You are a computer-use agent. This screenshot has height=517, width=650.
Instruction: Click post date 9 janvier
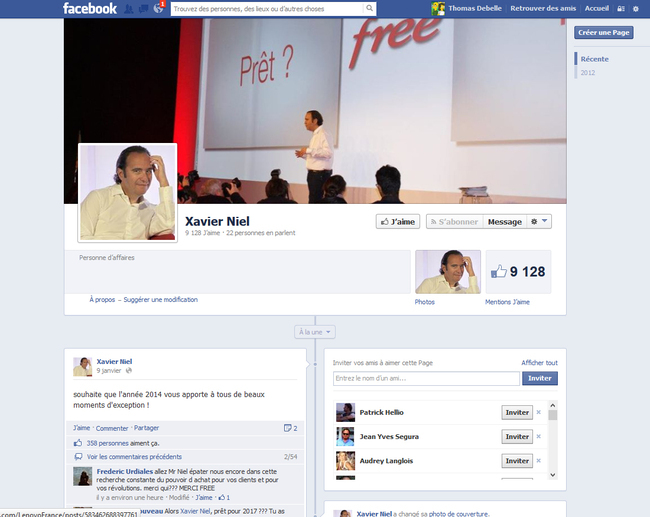point(109,371)
